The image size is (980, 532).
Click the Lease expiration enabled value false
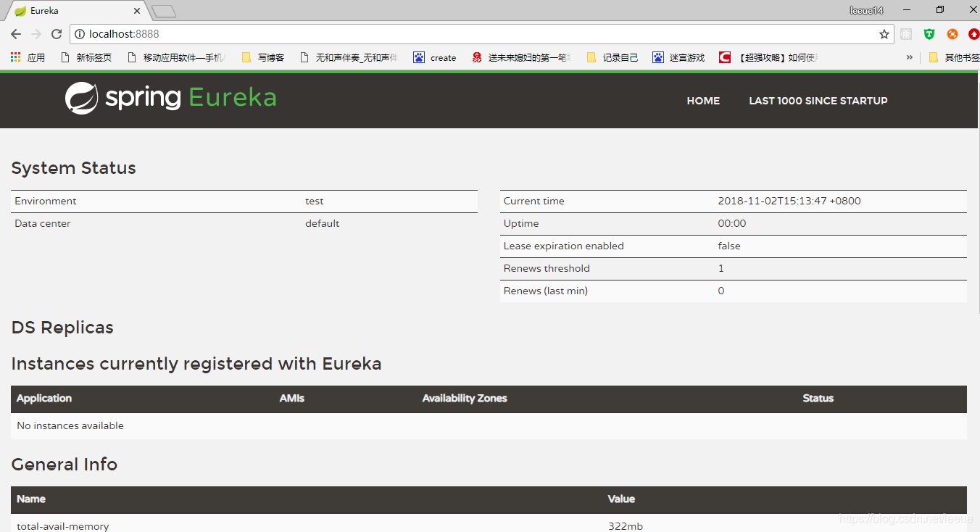pos(729,246)
